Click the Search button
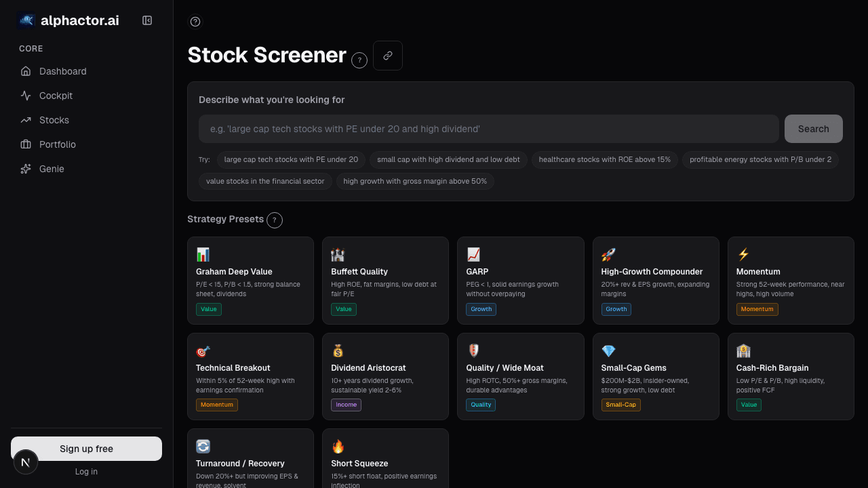The height and width of the screenshot is (488, 868). pos(813,129)
